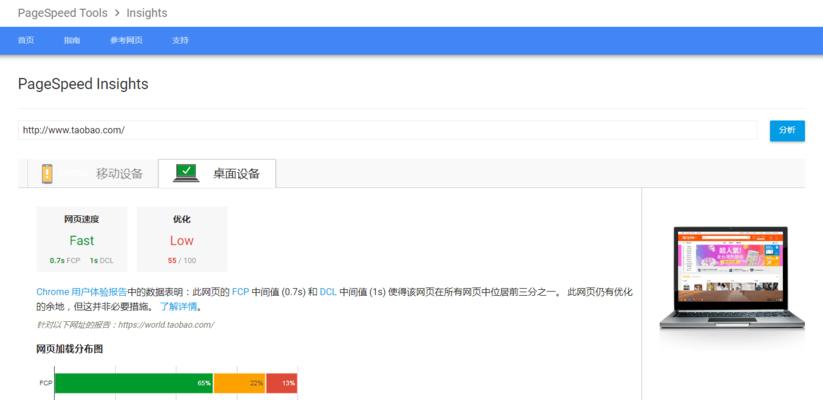Select the 桌面设备 desktop tab
Screen dimensions: 823x400
tap(217, 174)
